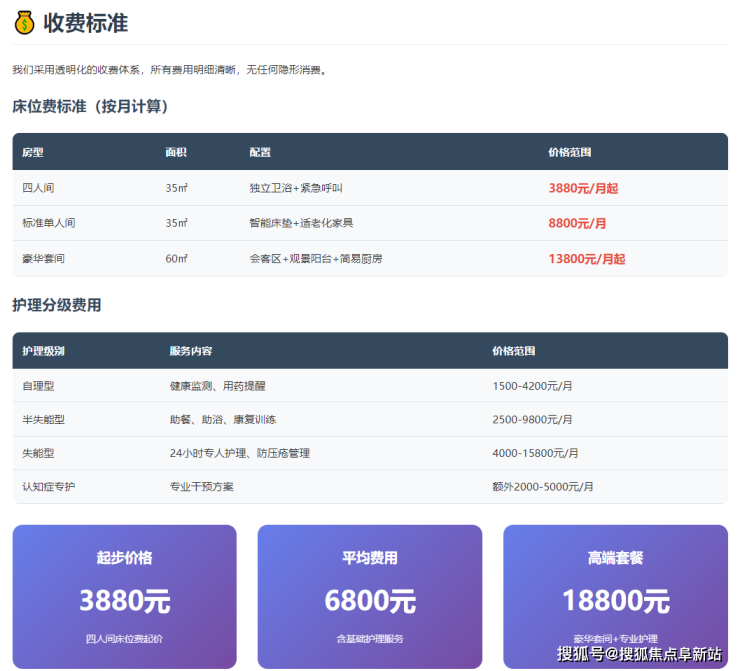
Task: Click the 13800元/月起 red price
Action: click(586, 258)
